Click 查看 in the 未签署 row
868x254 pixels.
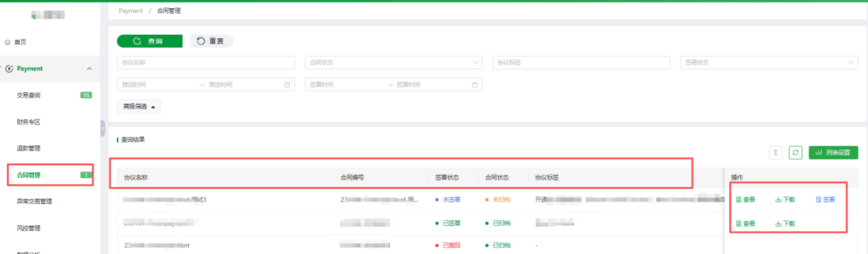[x=746, y=199]
